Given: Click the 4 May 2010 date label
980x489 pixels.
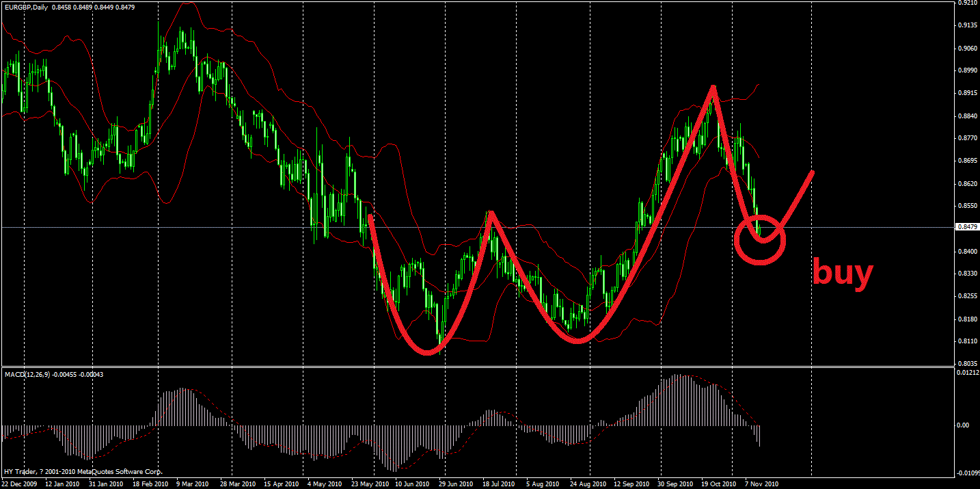Looking at the screenshot, I should click(325, 484).
